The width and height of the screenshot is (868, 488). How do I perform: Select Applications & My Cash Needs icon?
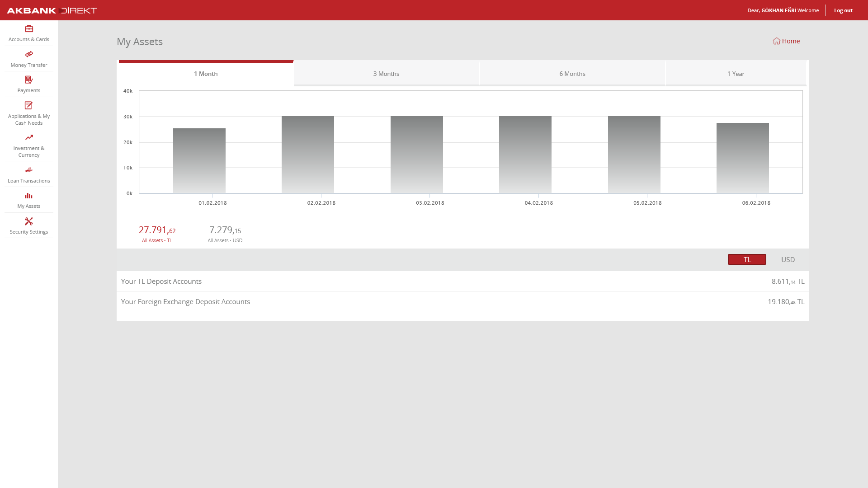pos(29,105)
